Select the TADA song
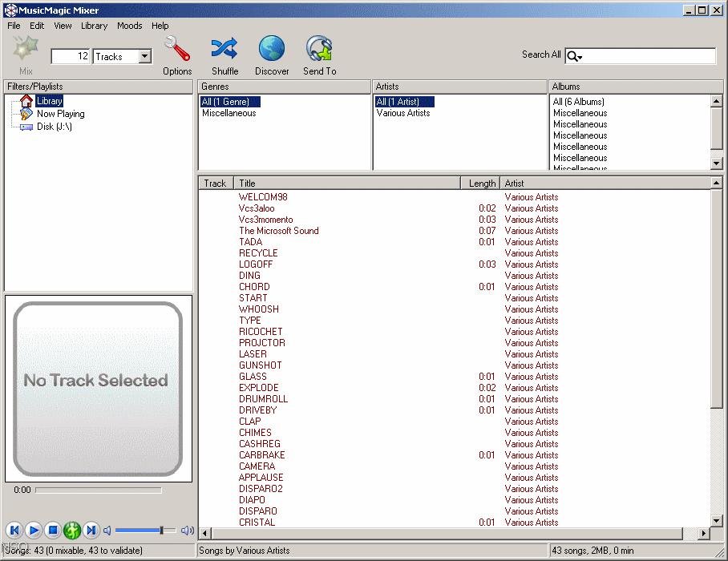This screenshot has height=561, width=728. click(251, 242)
